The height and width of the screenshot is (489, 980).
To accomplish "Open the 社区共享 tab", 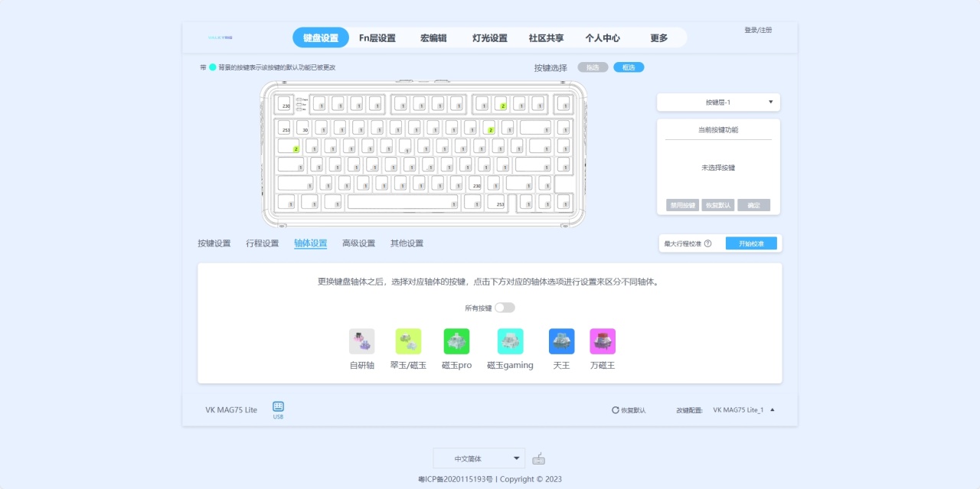I will [x=546, y=37].
